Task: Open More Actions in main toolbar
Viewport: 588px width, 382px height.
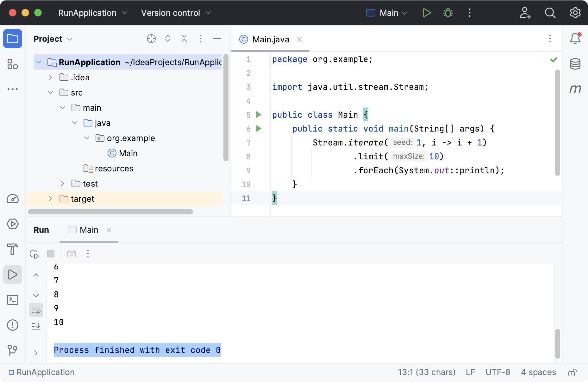Action: 470,13
